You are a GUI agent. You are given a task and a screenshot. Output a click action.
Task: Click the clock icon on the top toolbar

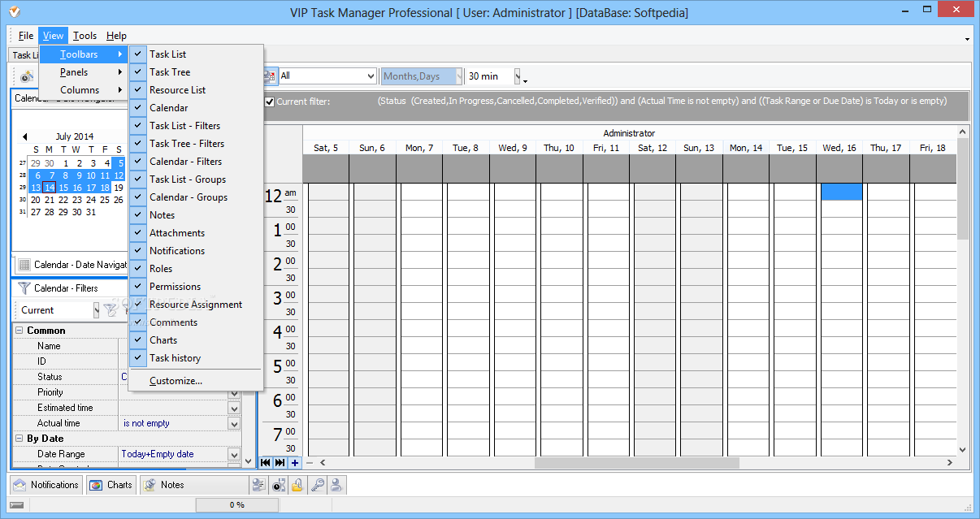click(x=27, y=76)
